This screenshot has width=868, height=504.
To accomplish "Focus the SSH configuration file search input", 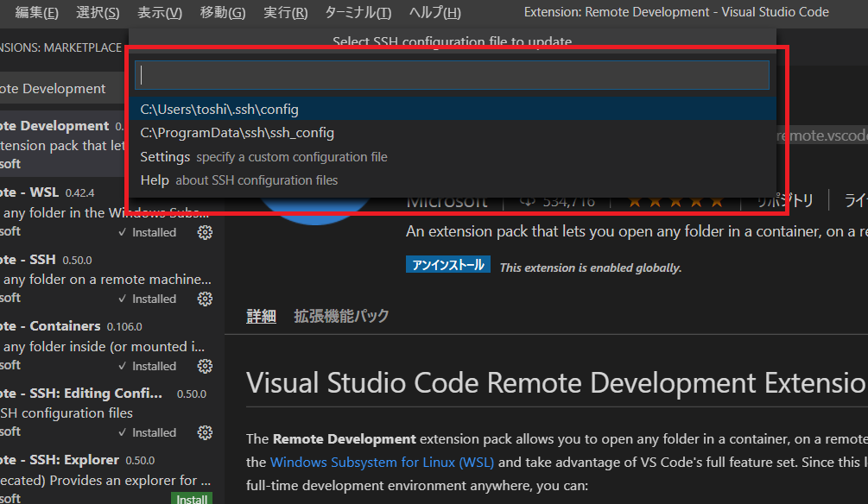I will click(452, 75).
